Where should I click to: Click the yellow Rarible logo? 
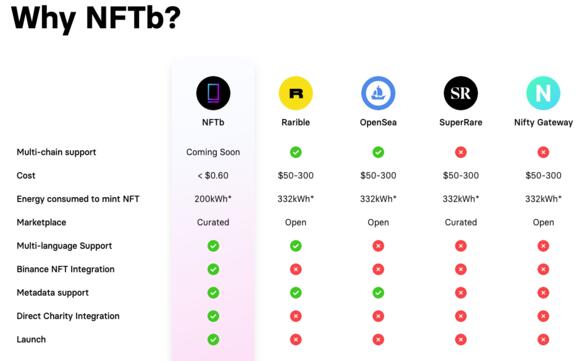point(296,93)
